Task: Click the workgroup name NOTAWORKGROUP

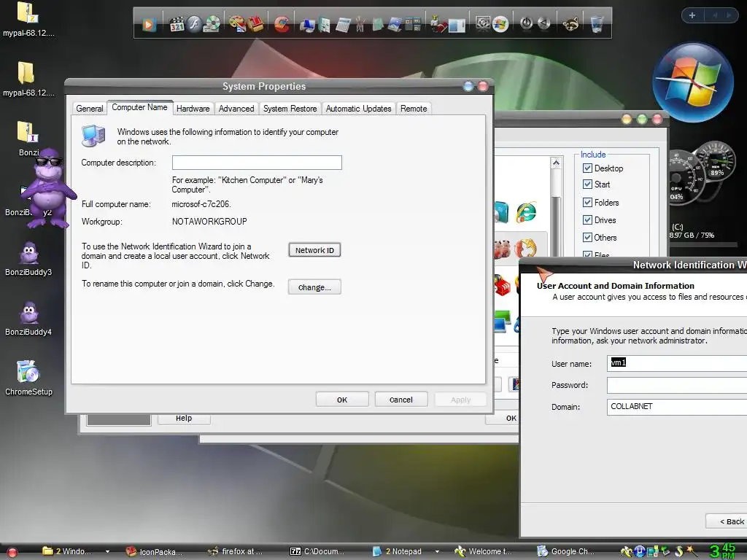Action: pyautogui.click(x=209, y=222)
